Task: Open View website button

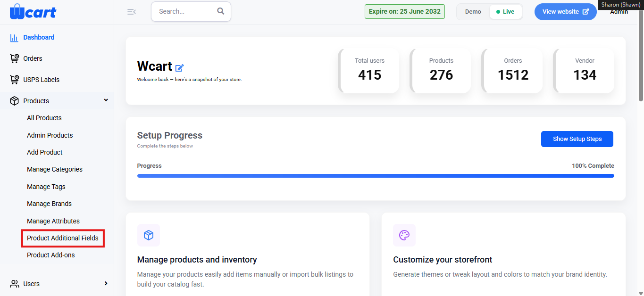Action: [x=565, y=12]
